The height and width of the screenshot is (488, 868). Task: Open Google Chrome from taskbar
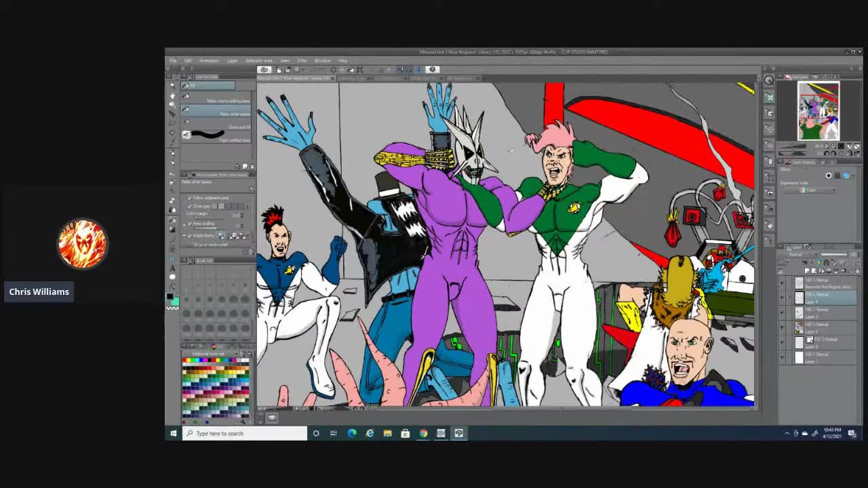click(423, 433)
